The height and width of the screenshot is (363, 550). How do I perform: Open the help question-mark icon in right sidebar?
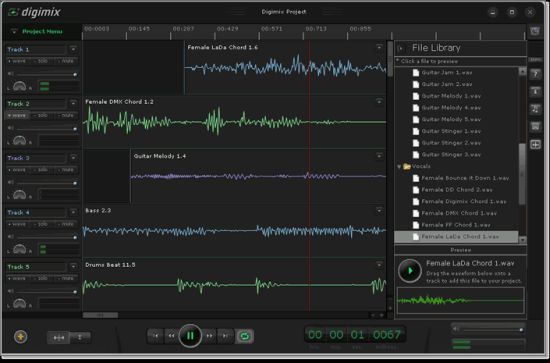tap(535, 74)
